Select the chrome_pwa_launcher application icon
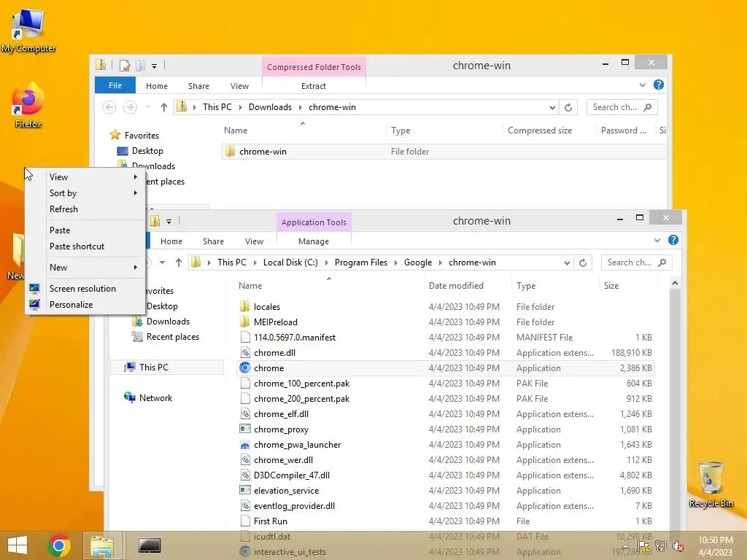This screenshot has height=560, width=747. (245, 445)
